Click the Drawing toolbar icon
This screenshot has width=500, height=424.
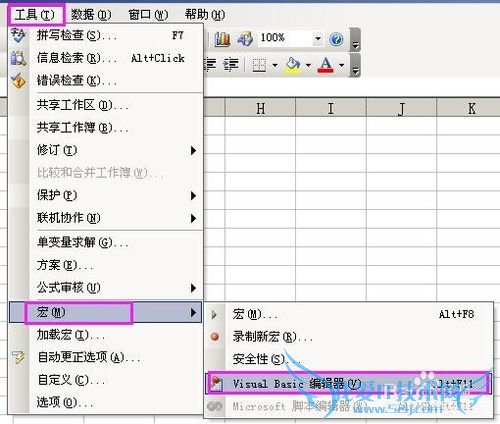click(245, 39)
